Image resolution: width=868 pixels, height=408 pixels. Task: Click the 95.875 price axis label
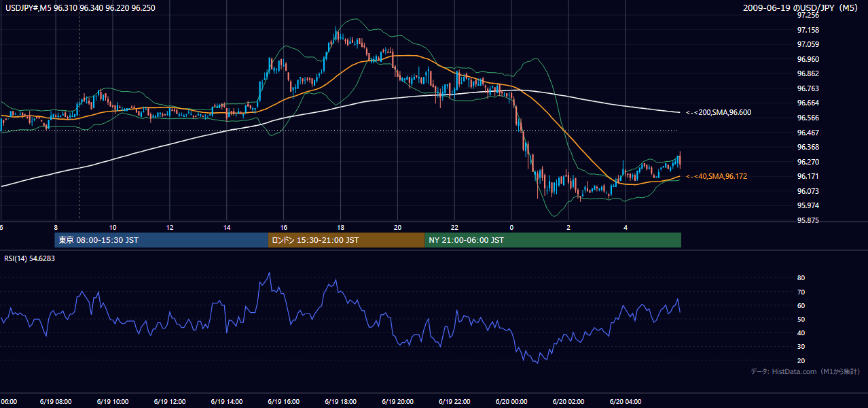tap(808, 220)
